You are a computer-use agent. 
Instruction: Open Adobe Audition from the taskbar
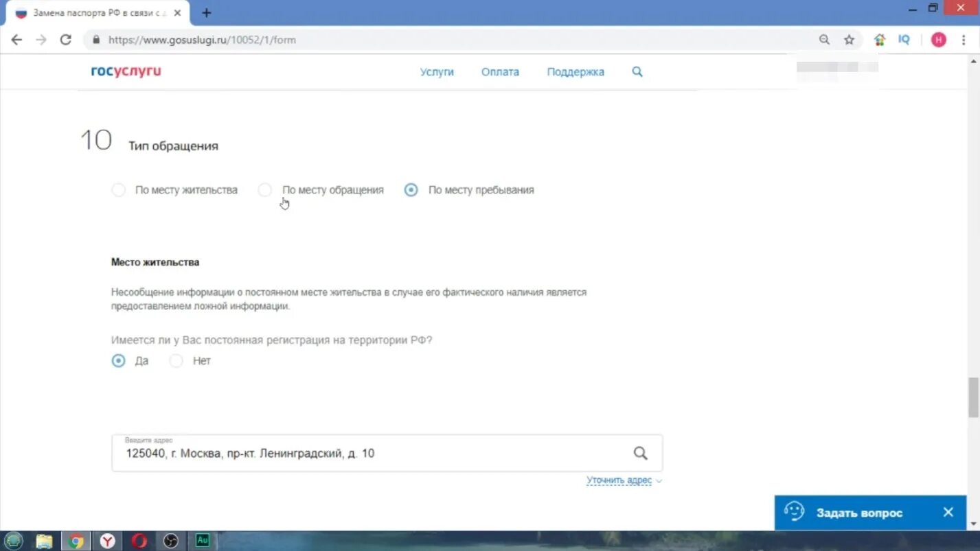point(203,540)
